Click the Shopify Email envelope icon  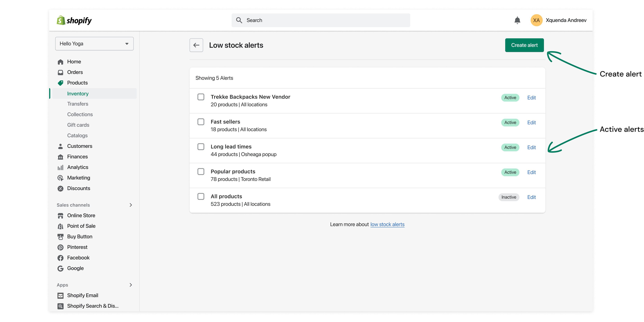tap(60, 296)
